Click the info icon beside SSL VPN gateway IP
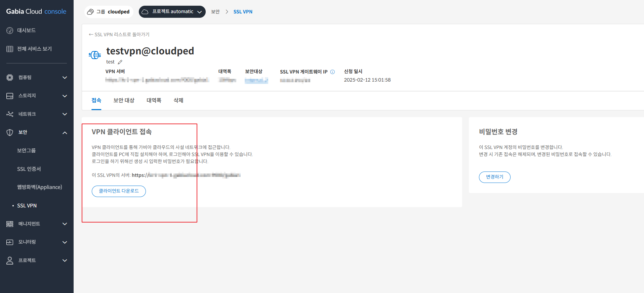Viewport: 644px width, 293px height. pos(332,72)
